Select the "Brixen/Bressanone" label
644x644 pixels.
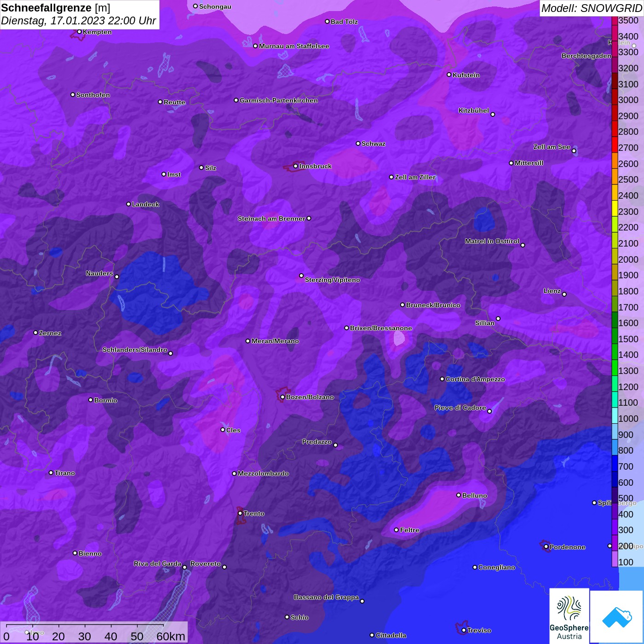click(381, 328)
